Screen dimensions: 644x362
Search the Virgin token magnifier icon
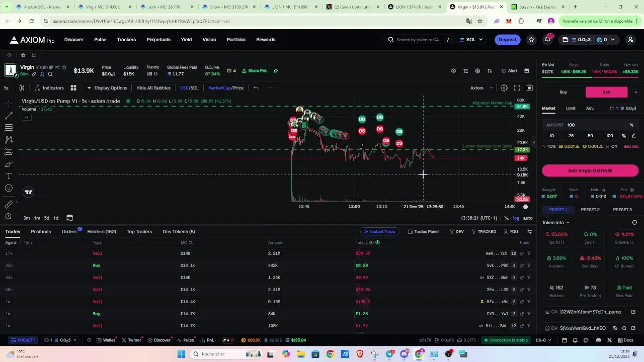tap(50, 74)
